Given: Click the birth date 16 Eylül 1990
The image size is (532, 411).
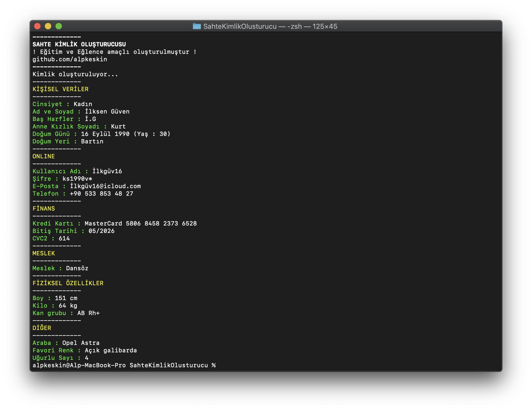Looking at the screenshot, I should coord(105,134).
